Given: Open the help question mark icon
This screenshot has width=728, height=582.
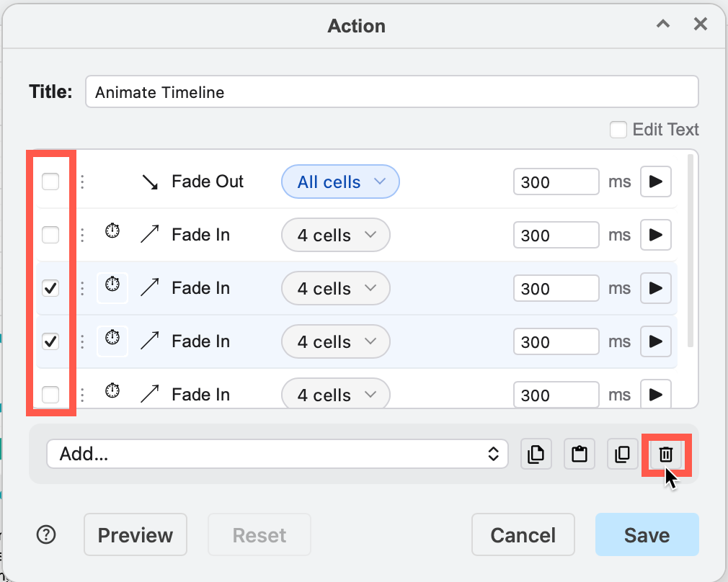Looking at the screenshot, I should click(x=46, y=534).
